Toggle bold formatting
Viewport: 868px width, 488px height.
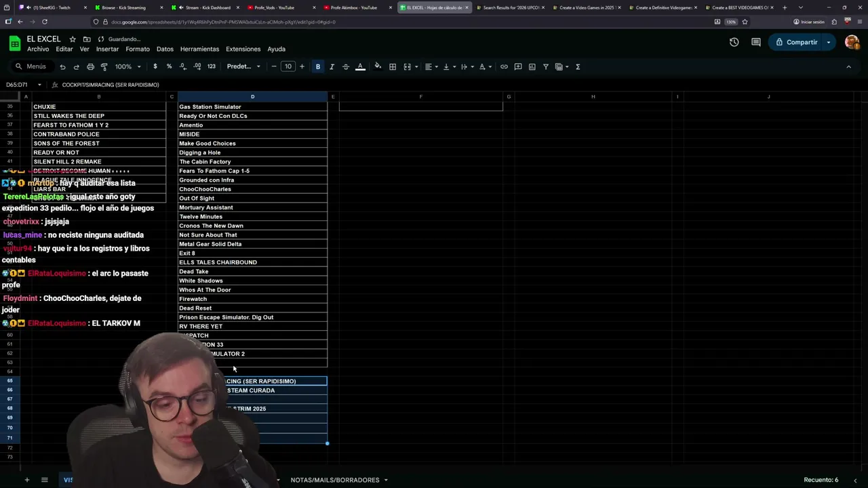point(318,66)
